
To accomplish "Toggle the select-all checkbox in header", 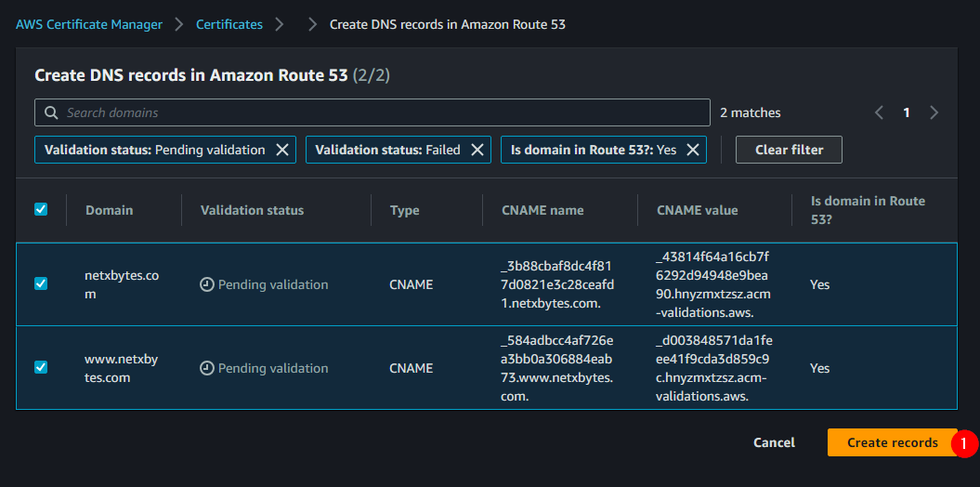I will (x=41, y=209).
